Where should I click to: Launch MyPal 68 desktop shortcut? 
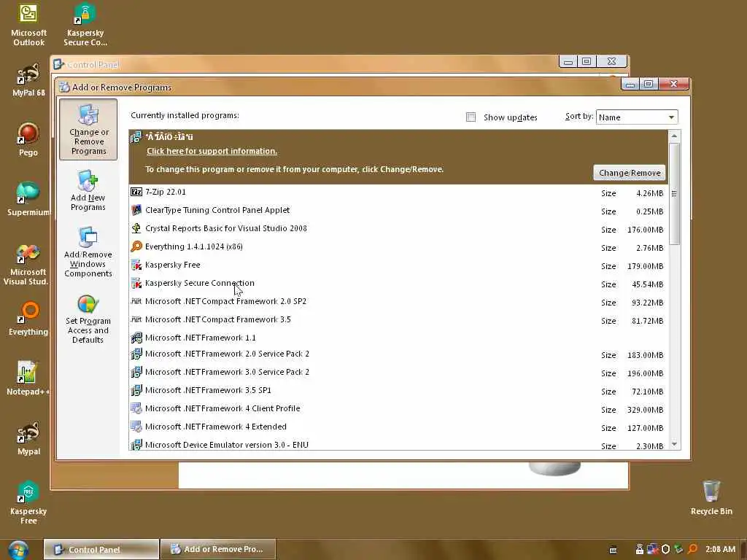tap(28, 80)
